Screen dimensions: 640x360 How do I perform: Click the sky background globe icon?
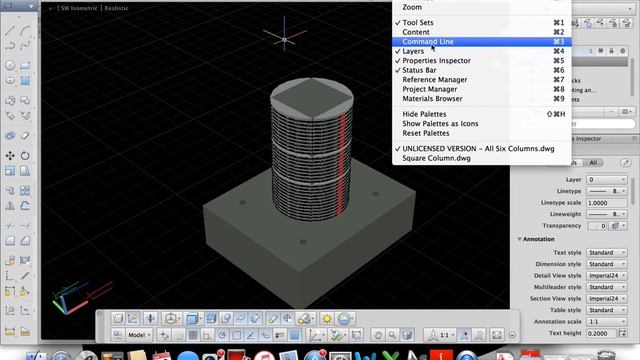click(x=345, y=318)
